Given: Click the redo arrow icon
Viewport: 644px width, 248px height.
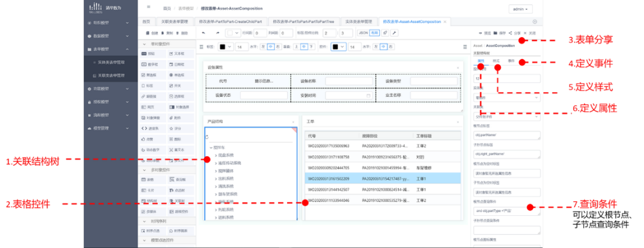Looking at the screenshot, I should [218, 33].
